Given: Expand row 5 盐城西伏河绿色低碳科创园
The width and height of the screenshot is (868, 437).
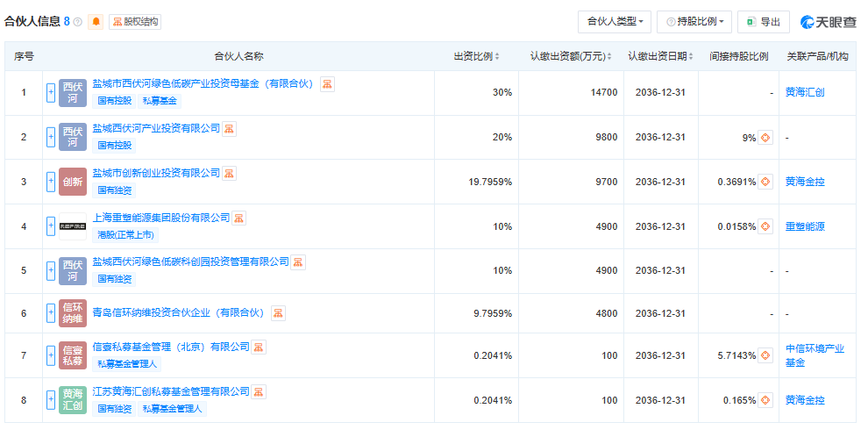Looking at the screenshot, I should (x=50, y=270).
